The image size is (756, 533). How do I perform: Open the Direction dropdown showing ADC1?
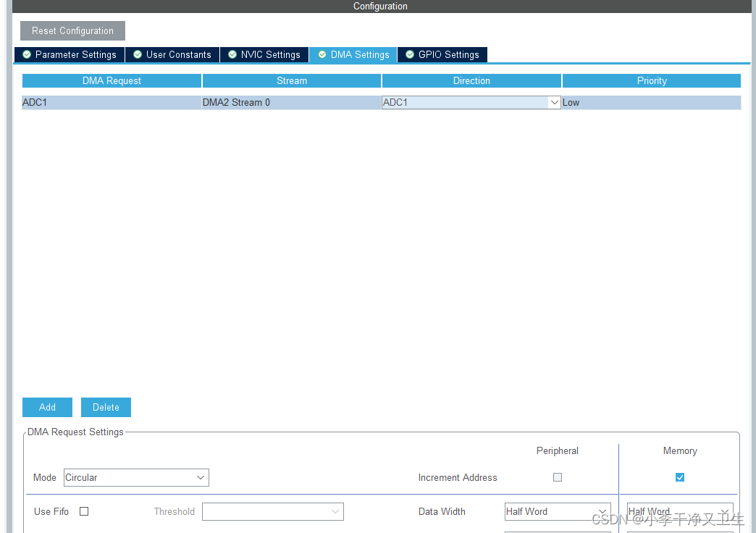coord(471,102)
